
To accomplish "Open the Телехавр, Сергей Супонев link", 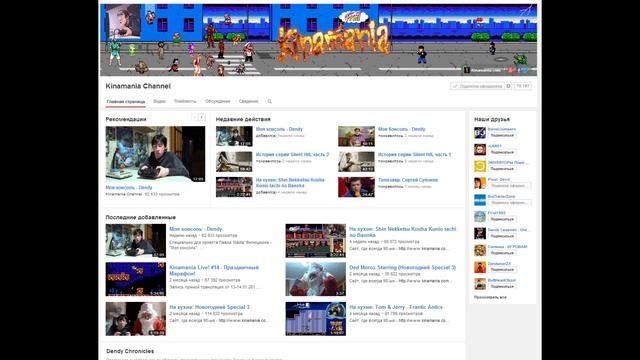I will click(x=408, y=180).
